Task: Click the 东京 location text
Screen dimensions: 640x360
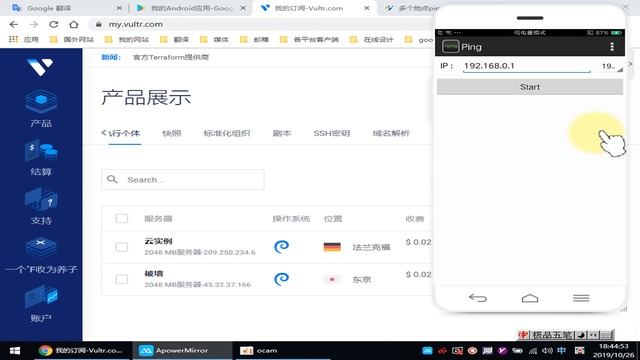Action: pyautogui.click(x=362, y=280)
